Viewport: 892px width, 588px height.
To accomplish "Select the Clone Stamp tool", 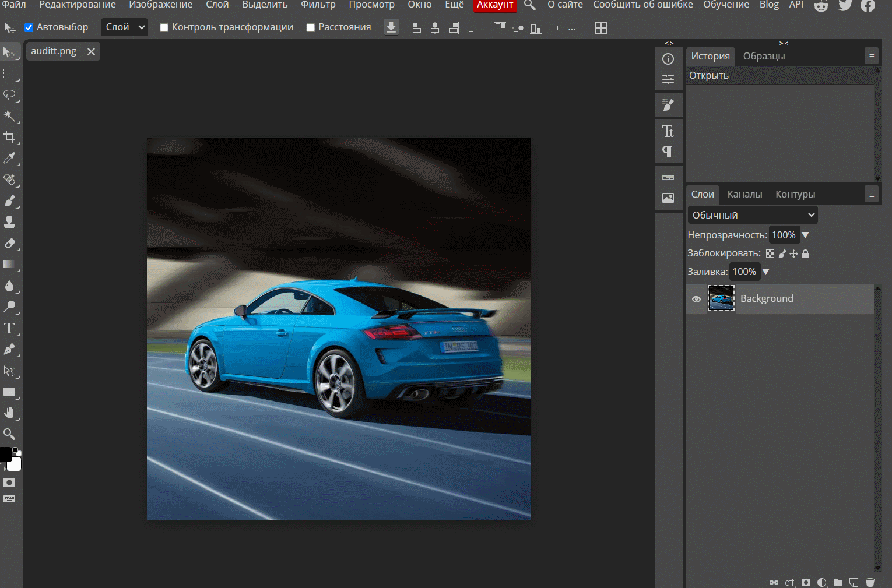I will point(9,222).
